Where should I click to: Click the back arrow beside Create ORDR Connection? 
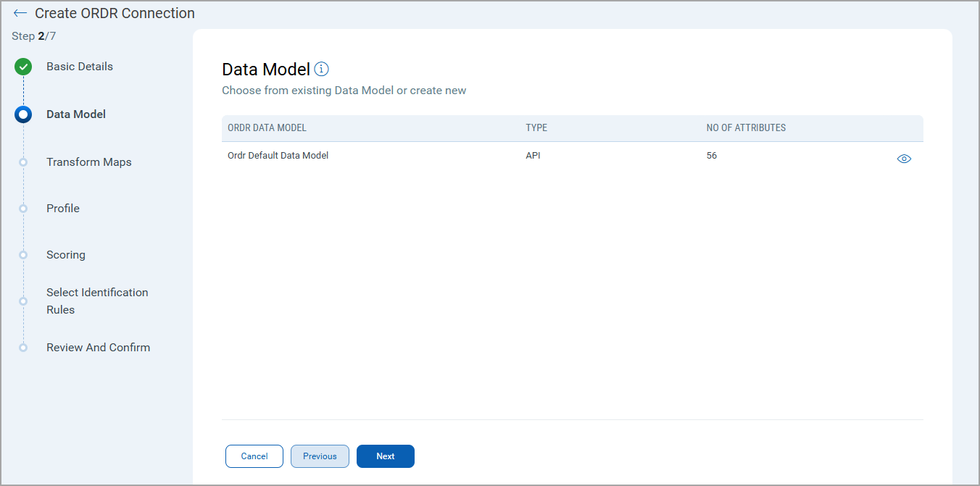[20, 14]
